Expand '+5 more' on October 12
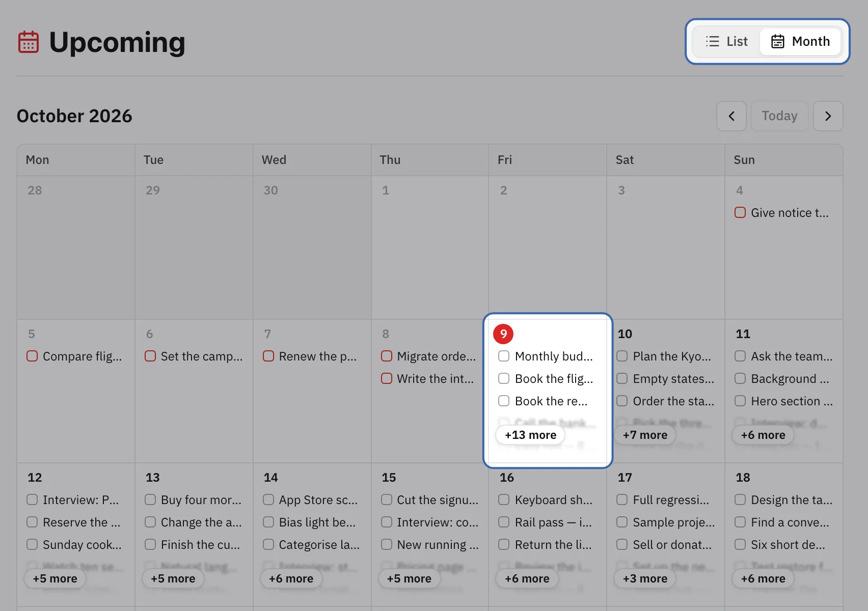The height and width of the screenshot is (611, 868). [55, 578]
